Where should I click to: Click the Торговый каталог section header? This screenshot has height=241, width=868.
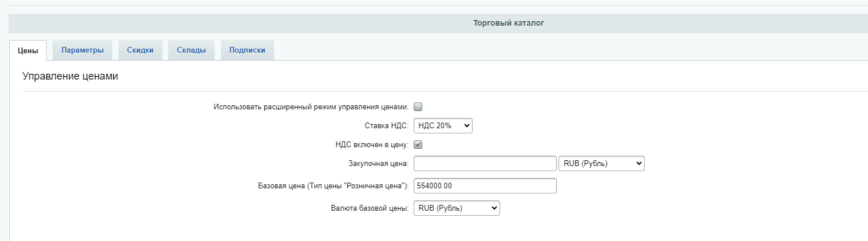pyautogui.click(x=509, y=23)
